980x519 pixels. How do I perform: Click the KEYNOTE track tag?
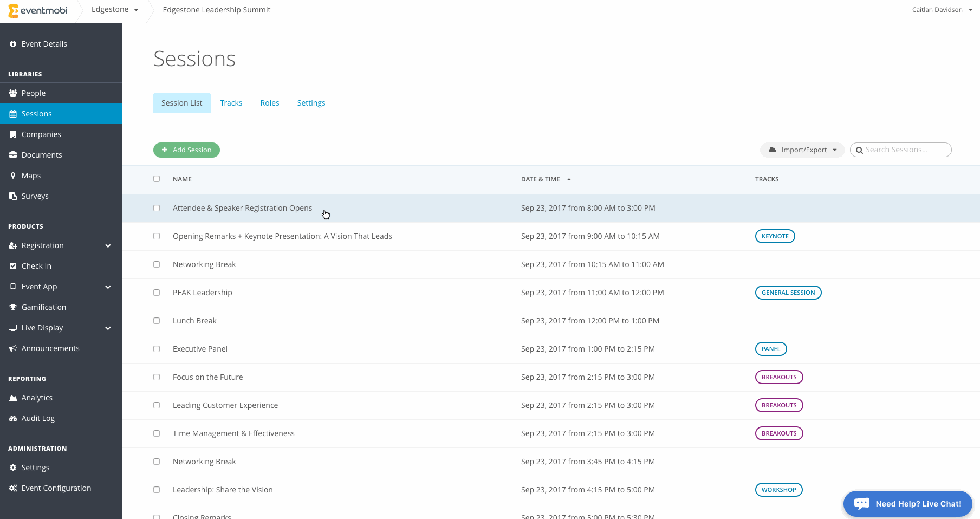tap(775, 236)
